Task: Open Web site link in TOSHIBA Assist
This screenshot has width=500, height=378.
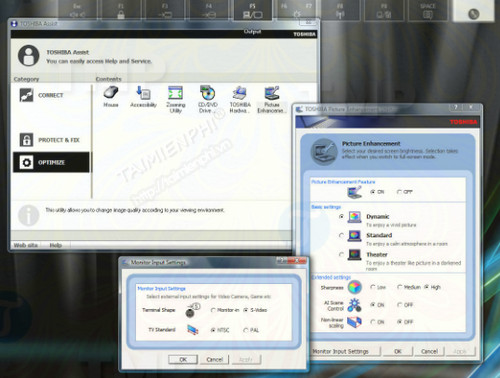Action: [25, 245]
